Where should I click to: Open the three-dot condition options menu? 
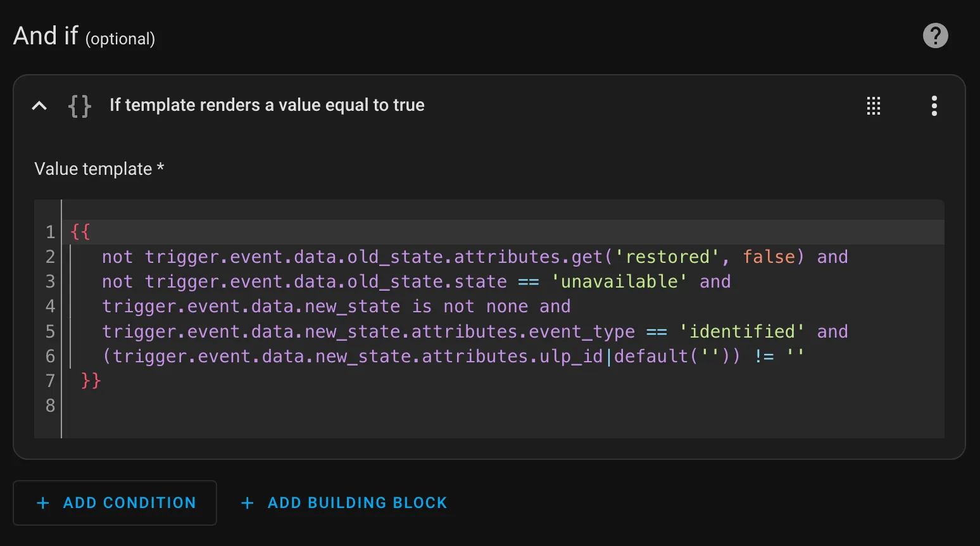934,106
